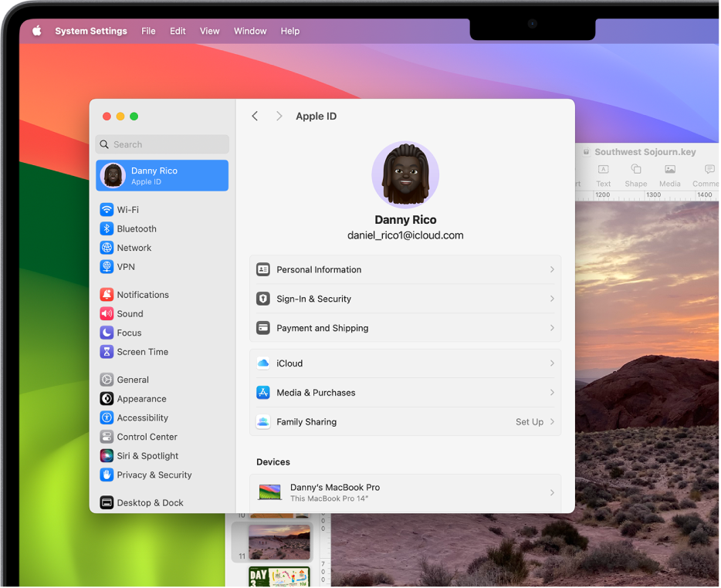Select Danny Rico Apple ID sidebar entry
This screenshot has width=721, height=588.
[x=162, y=175]
